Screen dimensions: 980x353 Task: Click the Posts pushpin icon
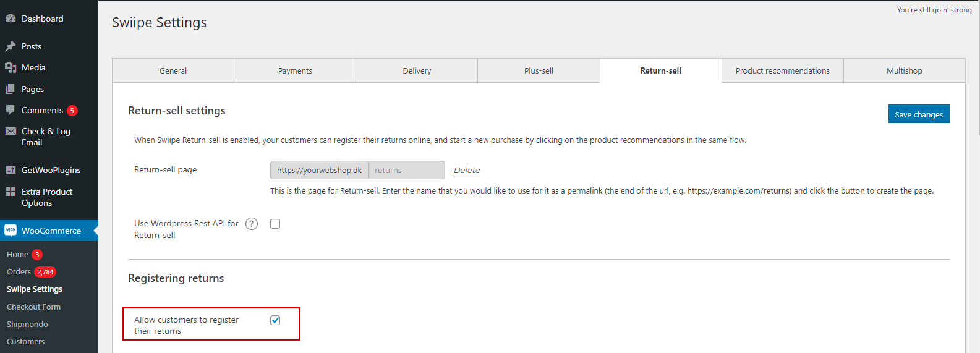(x=11, y=46)
